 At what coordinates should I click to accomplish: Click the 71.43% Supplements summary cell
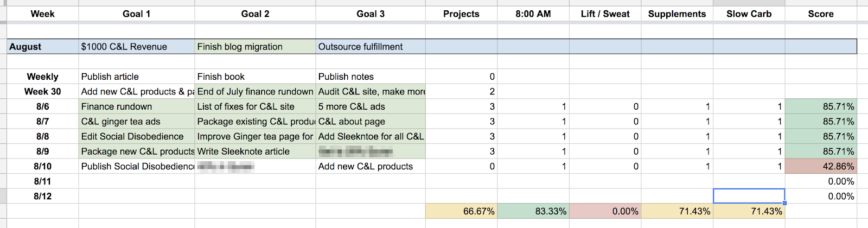pos(677,211)
